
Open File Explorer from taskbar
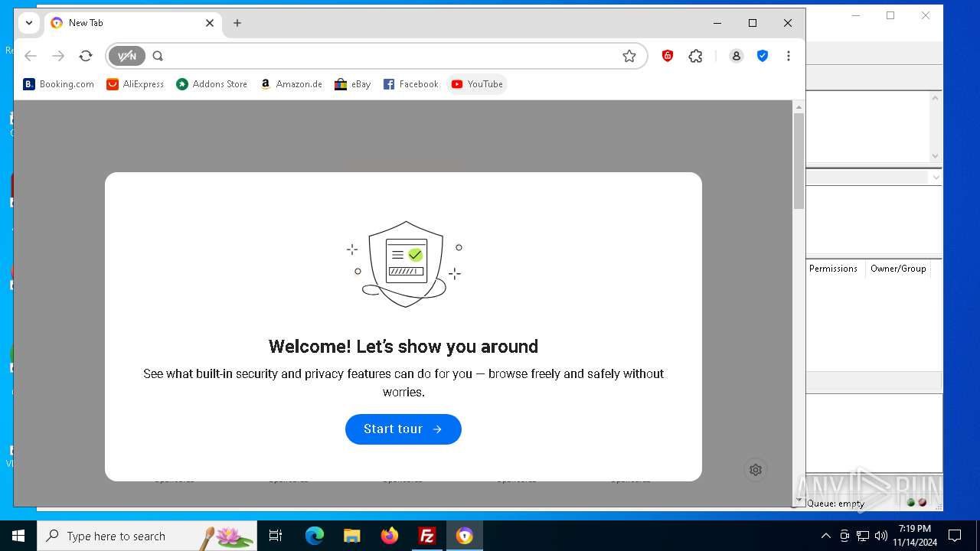tap(352, 536)
